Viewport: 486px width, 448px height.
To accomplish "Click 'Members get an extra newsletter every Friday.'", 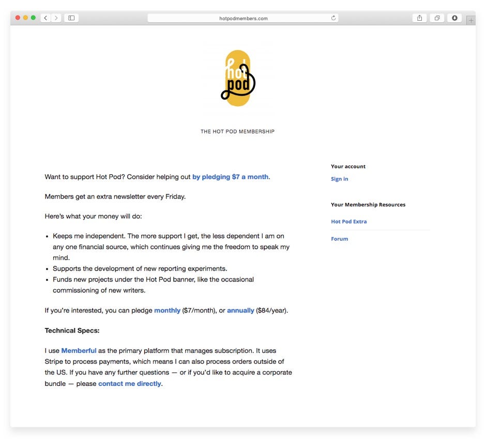I will point(115,197).
